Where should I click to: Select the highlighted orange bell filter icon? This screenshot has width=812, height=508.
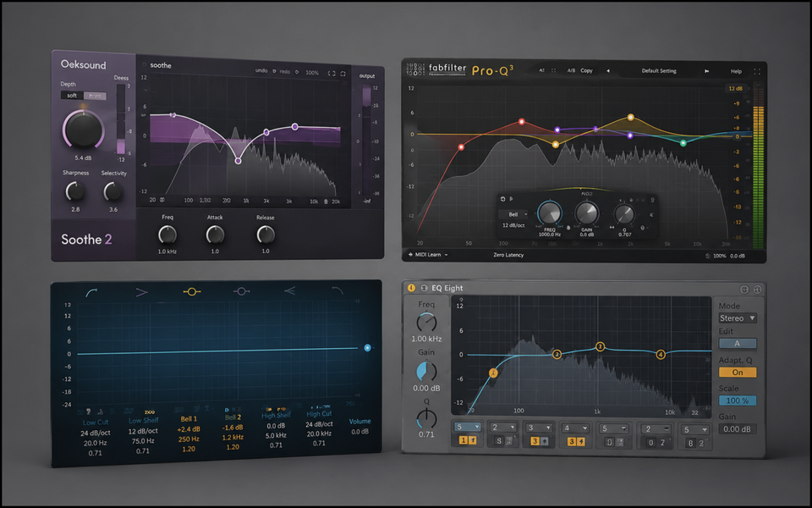[x=192, y=292]
